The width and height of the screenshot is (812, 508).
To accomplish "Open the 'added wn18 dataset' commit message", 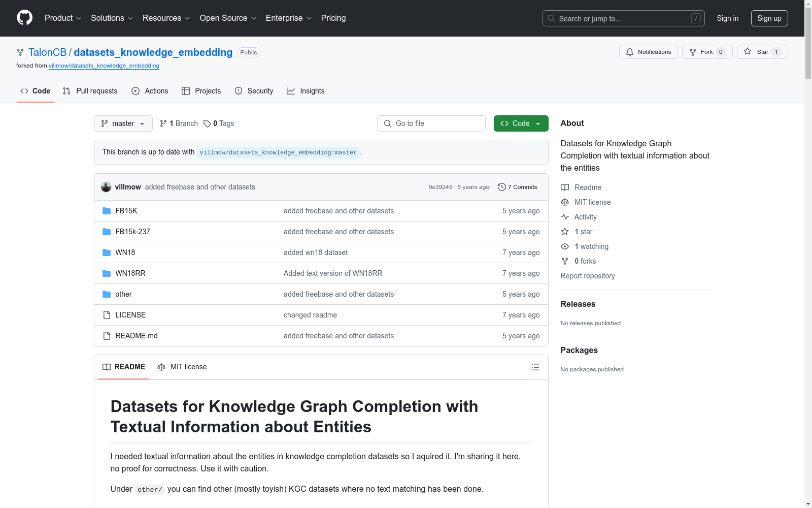I will point(316,252).
